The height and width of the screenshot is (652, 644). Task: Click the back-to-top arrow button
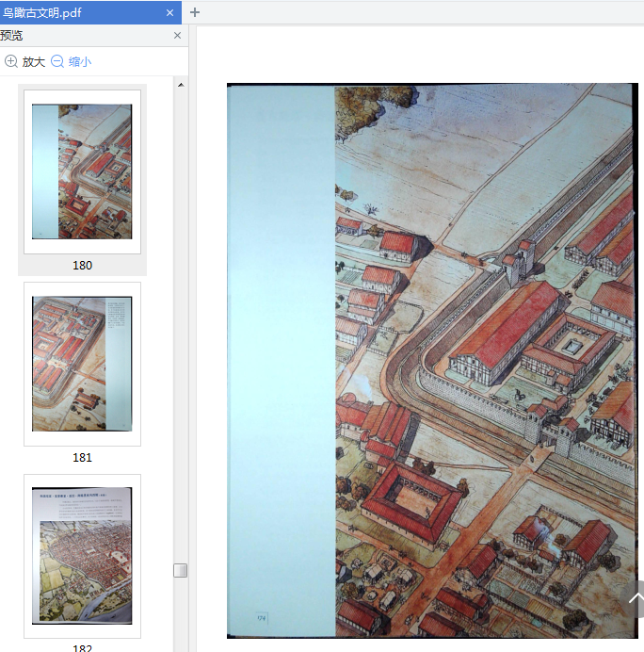coord(634,599)
